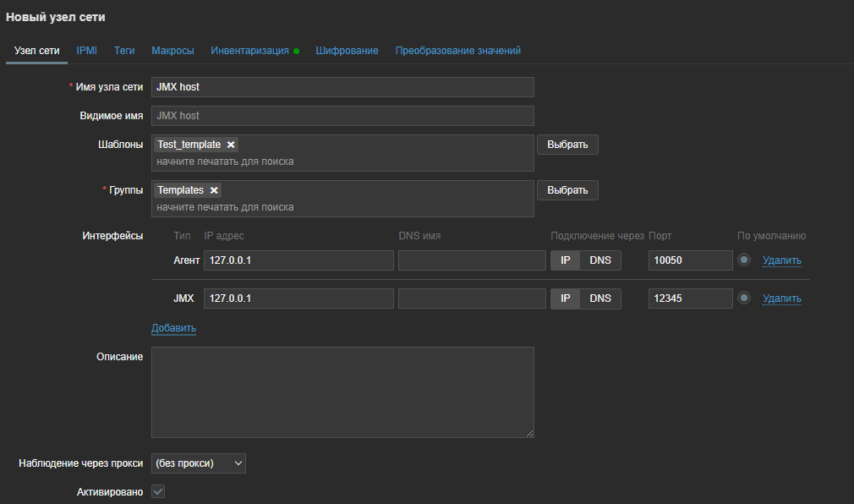Remove the Templates group with its x icon
Screen dimensions: 854x504
click(214, 190)
